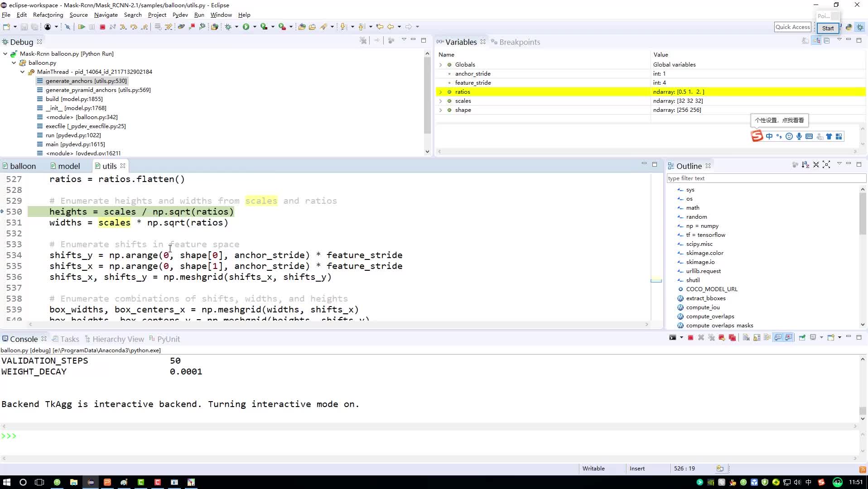Click the red Terminate icon in main toolbar
868x489 pixels.
pos(102,27)
